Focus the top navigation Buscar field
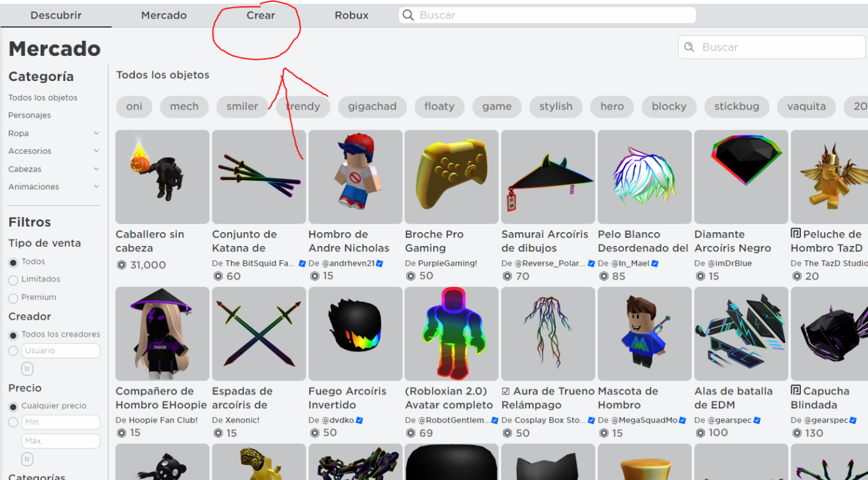 tap(547, 15)
